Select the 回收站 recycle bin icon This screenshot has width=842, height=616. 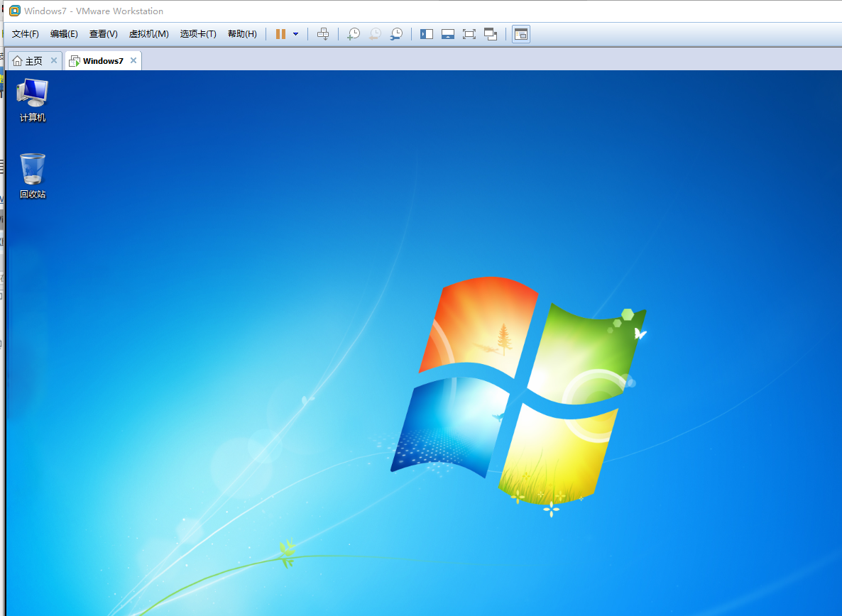[33, 177]
